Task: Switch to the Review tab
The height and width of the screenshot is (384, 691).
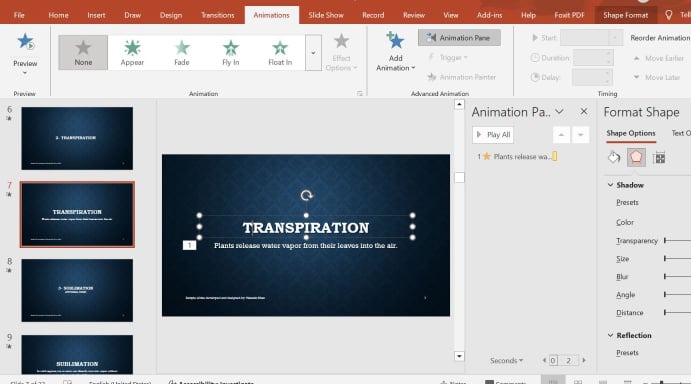Action: (x=413, y=15)
